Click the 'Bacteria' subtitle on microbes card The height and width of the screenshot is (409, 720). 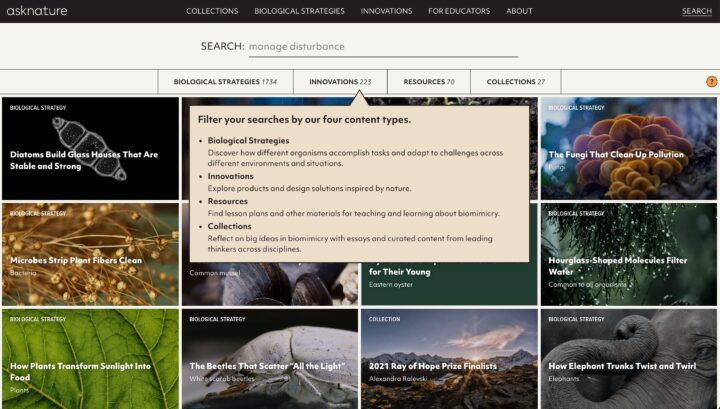(x=23, y=273)
